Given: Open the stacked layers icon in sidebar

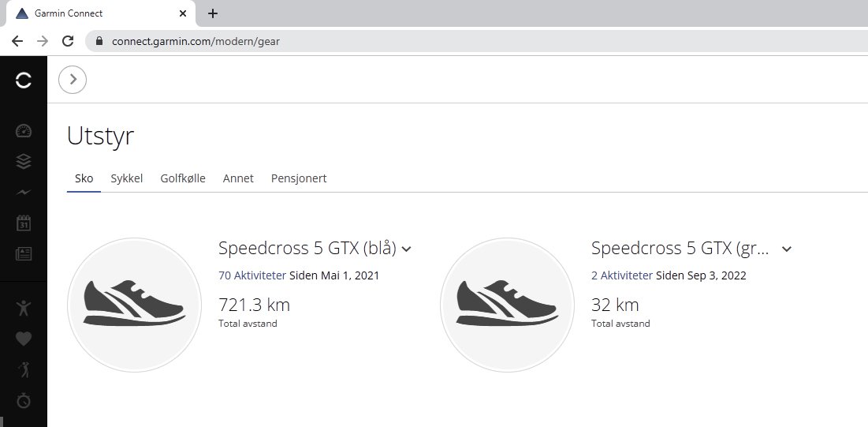Looking at the screenshot, I should coord(24,162).
